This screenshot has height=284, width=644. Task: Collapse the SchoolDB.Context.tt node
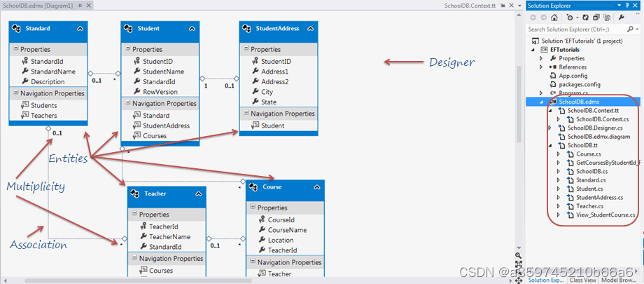(x=549, y=111)
